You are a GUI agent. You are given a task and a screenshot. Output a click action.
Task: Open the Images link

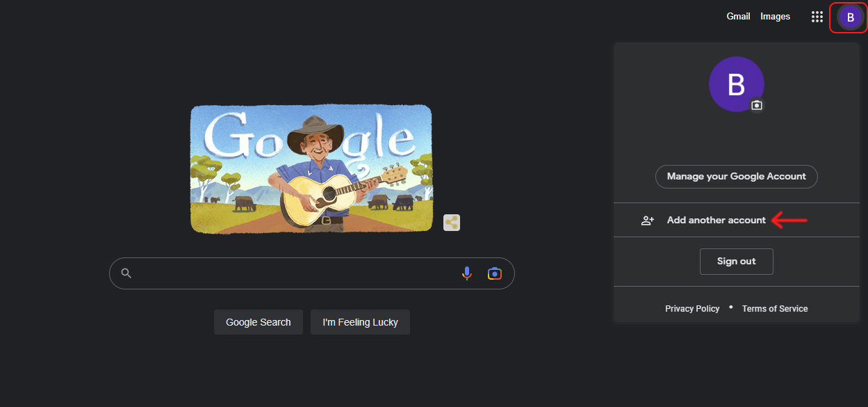tap(775, 17)
